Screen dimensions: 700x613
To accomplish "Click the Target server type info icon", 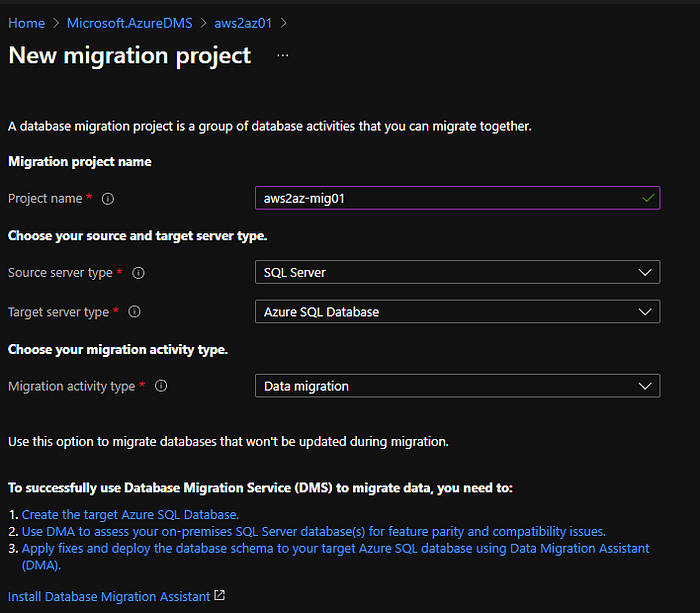I will click(135, 312).
